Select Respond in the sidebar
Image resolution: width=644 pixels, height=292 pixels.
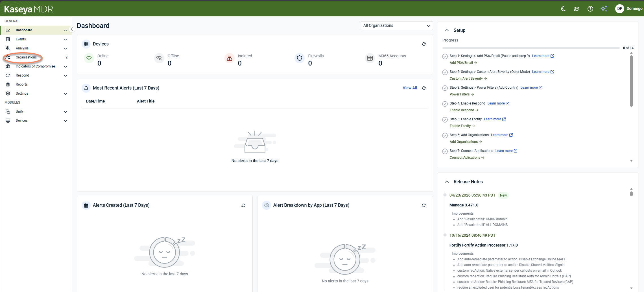(x=36, y=75)
